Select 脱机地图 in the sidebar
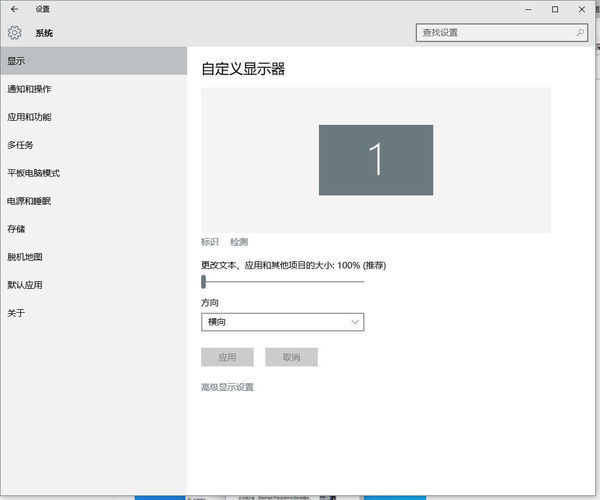 coord(25,257)
